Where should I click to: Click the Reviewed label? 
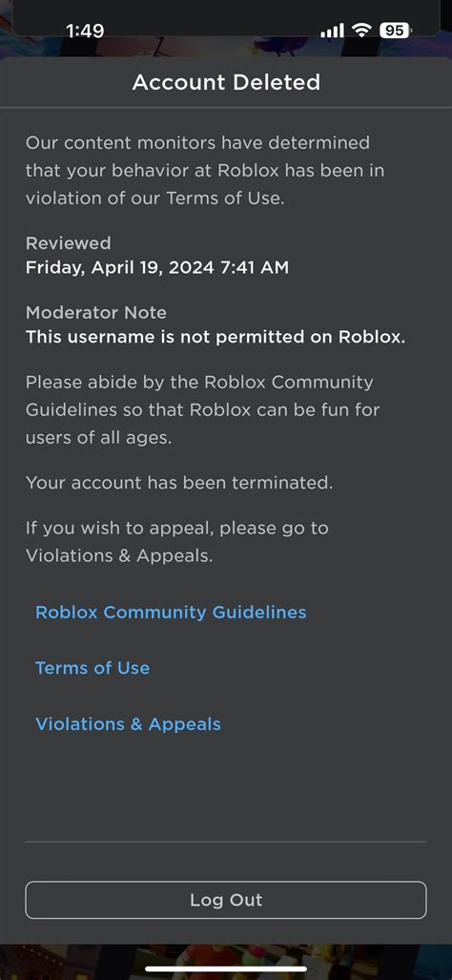pos(68,243)
